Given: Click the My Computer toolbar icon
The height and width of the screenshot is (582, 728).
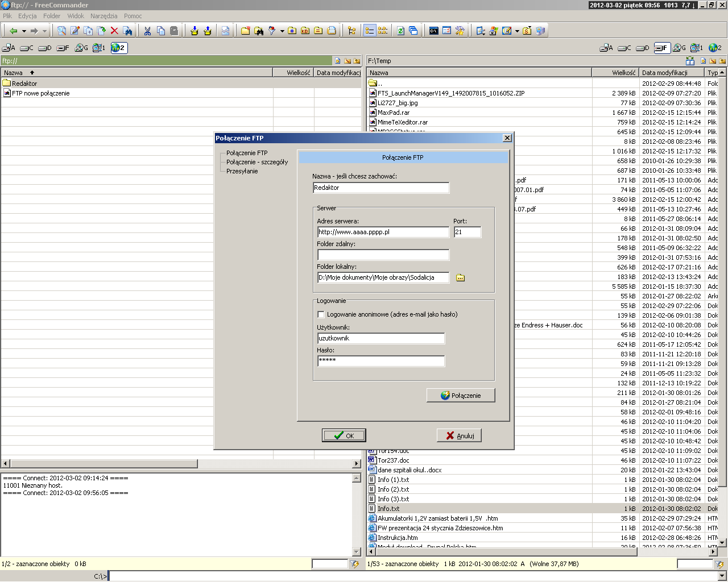Looking at the screenshot, I should 540,31.
